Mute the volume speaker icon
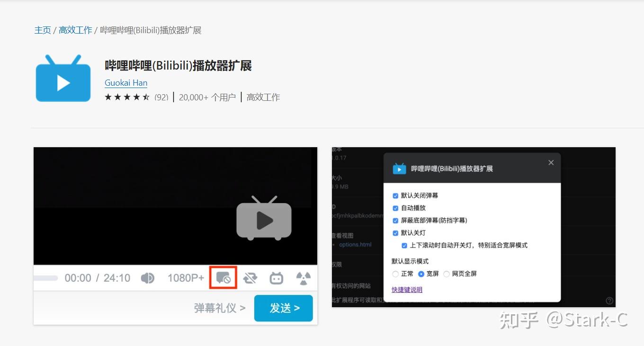This screenshot has height=346, width=644. (148, 278)
